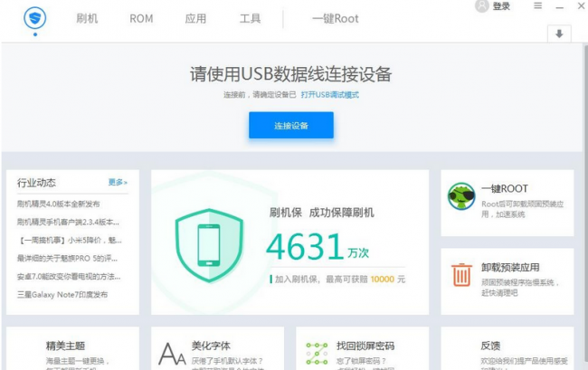The image size is (588, 370).
Task: Switch to the ROM tab
Action: (141, 18)
